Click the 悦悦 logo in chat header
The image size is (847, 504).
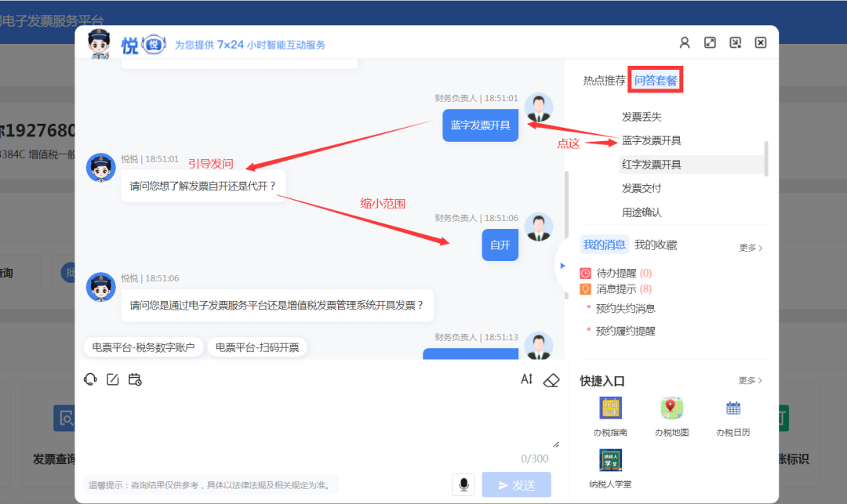tap(144, 45)
